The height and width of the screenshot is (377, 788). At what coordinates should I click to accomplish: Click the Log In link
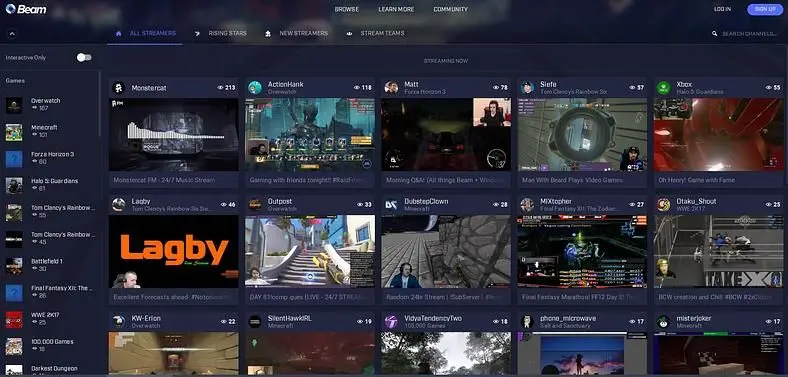722,9
